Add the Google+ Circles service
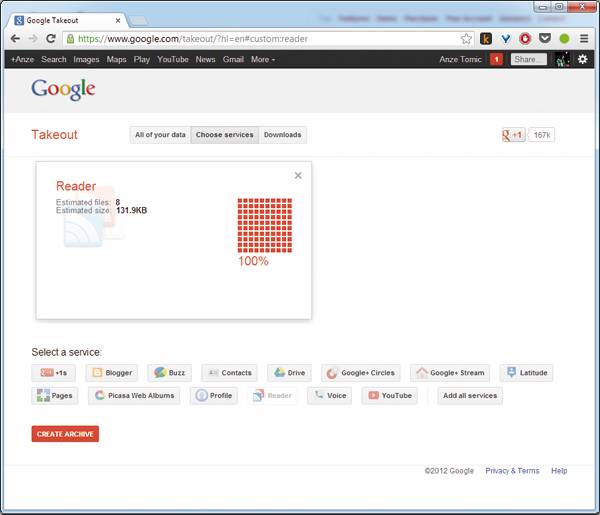 tap(361, 373)
